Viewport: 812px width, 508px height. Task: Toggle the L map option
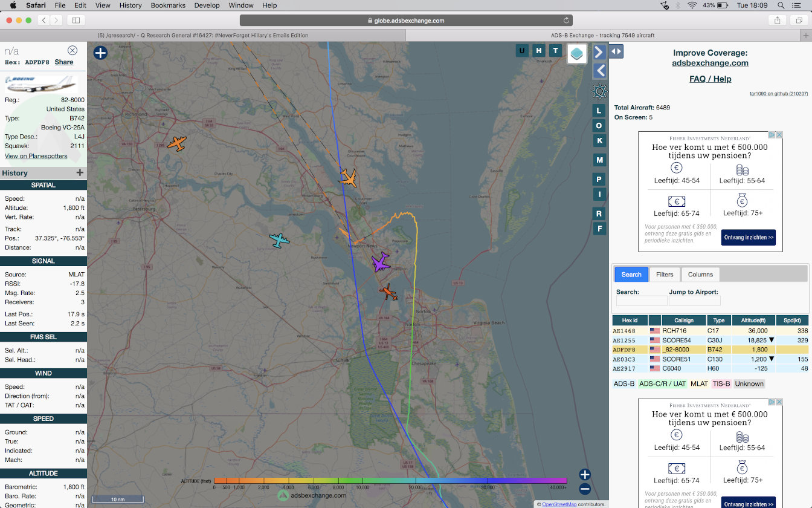pyautogui.click(x=599, y=110)
